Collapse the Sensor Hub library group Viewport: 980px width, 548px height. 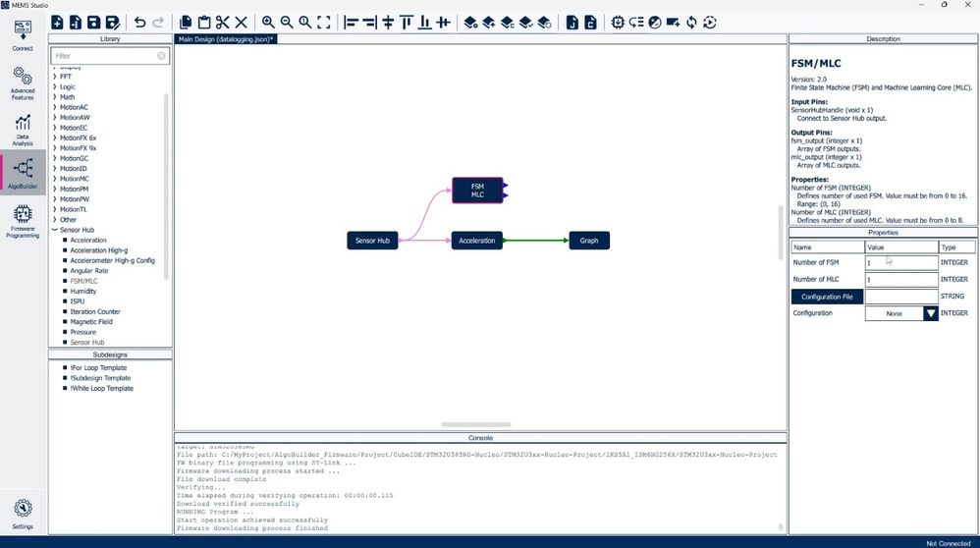[x=55, y=230]
